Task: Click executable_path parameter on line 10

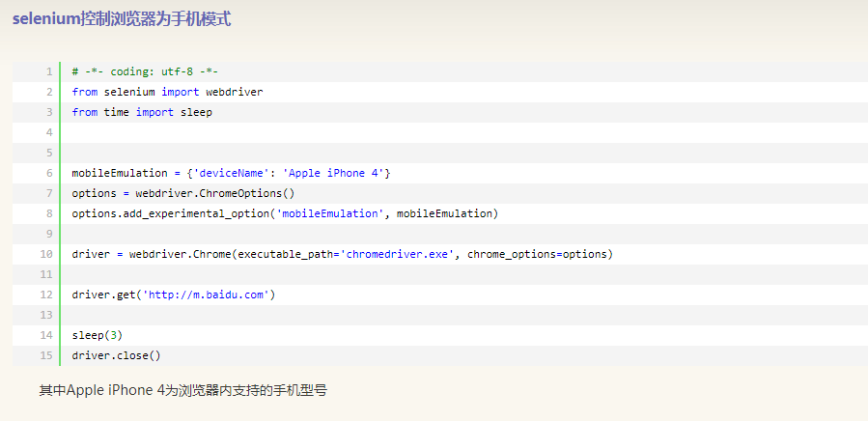Action: coord(285,254)
